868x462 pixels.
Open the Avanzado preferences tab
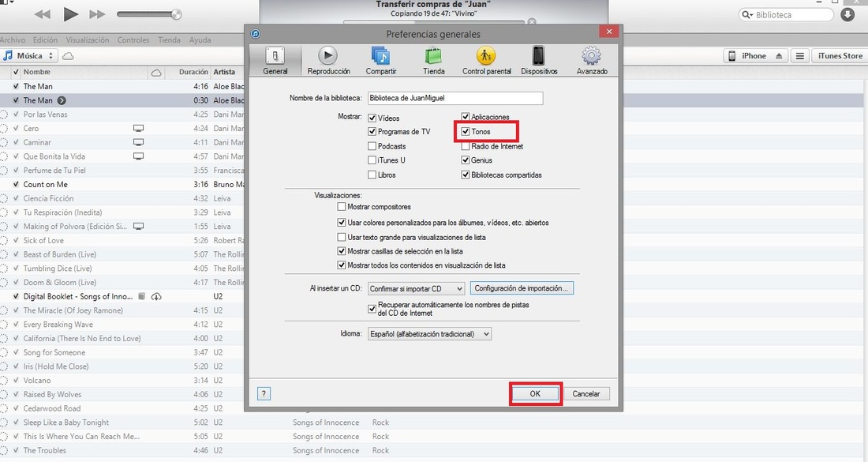(592, 60)
